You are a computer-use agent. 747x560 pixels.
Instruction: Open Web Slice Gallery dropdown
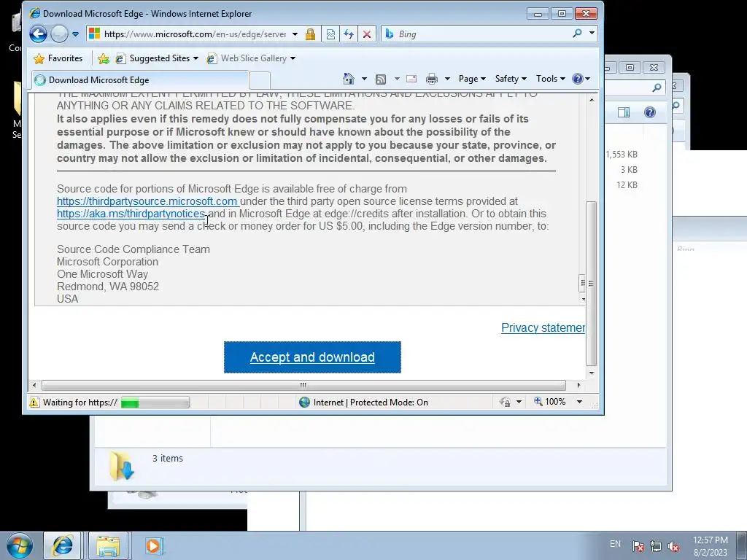[251, 58]
